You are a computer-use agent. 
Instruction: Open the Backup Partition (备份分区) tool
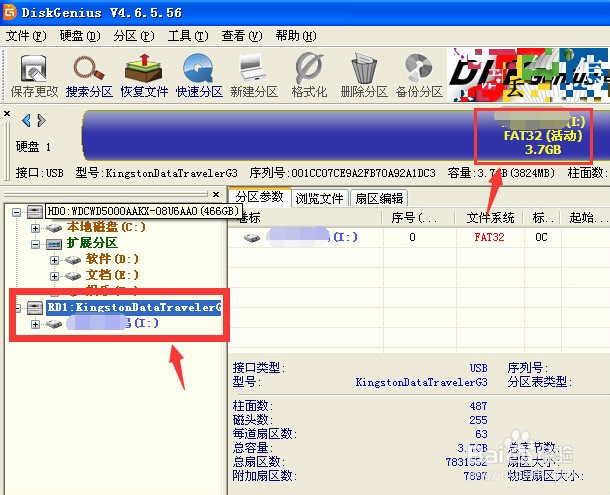(x=419, y=75)
